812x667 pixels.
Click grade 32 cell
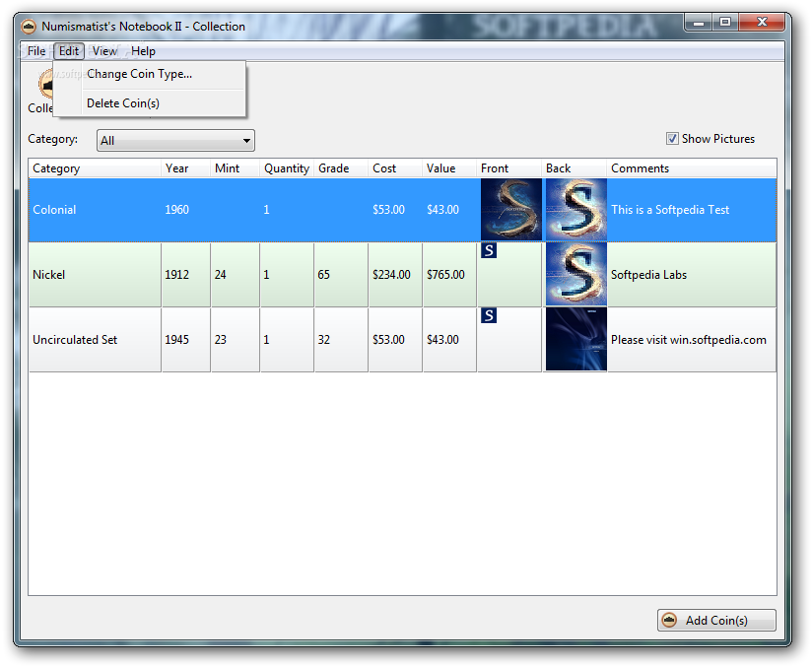[x=341, y=340]
